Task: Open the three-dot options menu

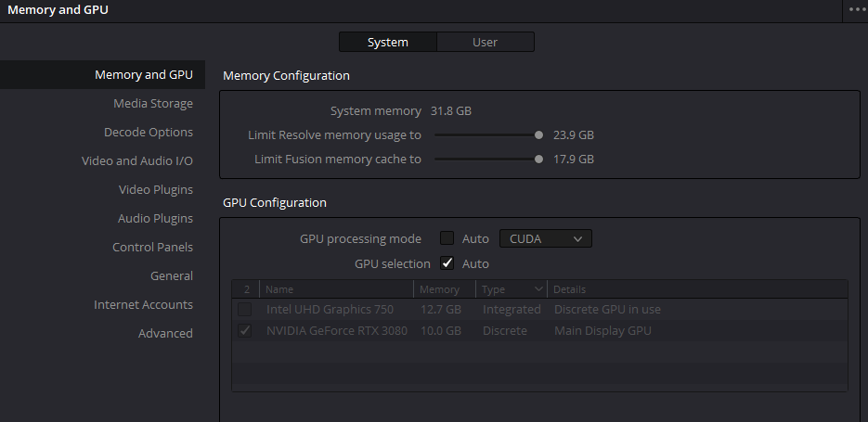Action: tap(856, 9)
